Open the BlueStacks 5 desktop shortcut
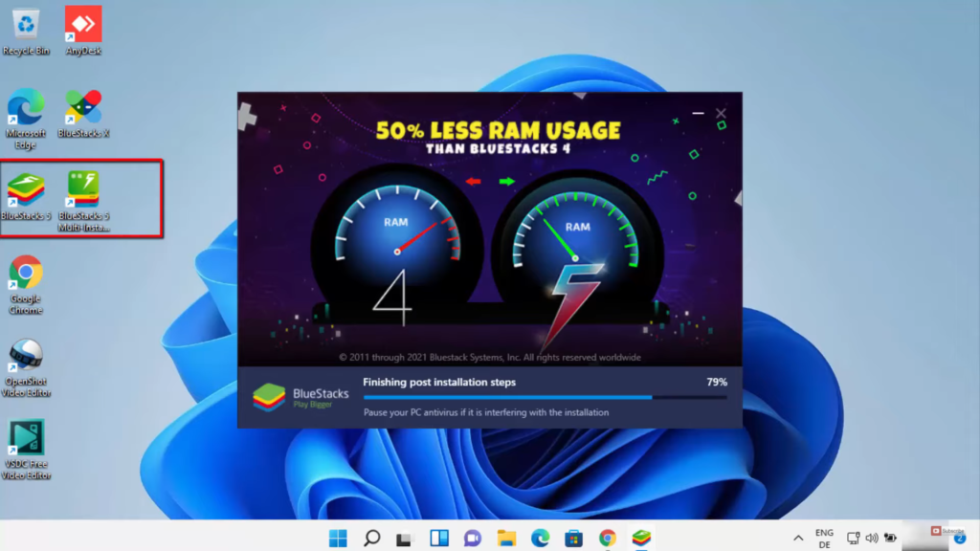Viewport: 980px width, 551px height. coord(26,190)
